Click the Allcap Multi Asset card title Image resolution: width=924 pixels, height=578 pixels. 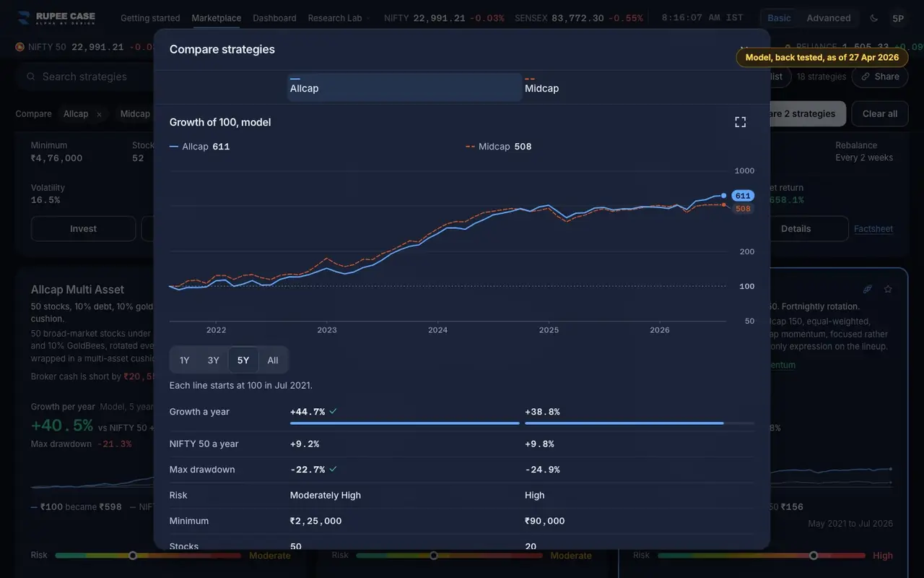[77, 290]
